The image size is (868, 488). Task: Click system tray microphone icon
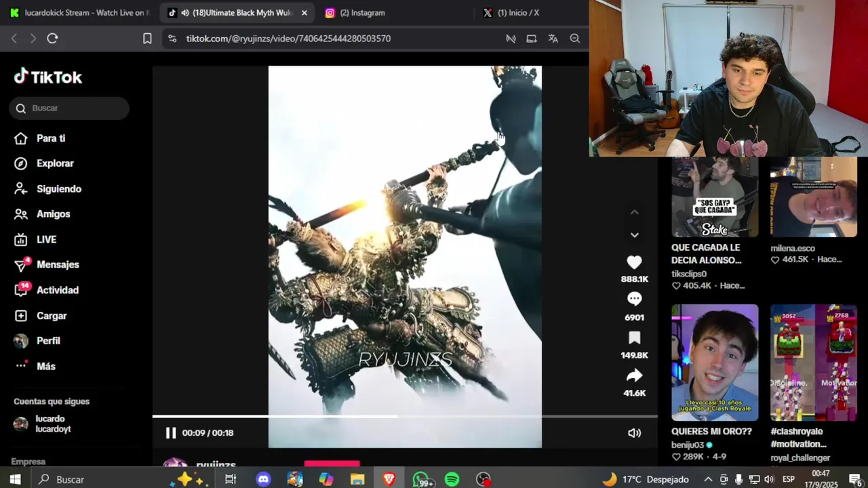(738, 479)
